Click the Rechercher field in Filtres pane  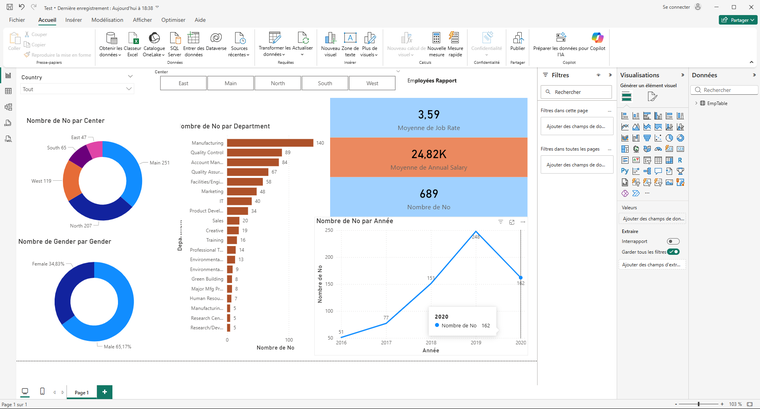[575, 90]
